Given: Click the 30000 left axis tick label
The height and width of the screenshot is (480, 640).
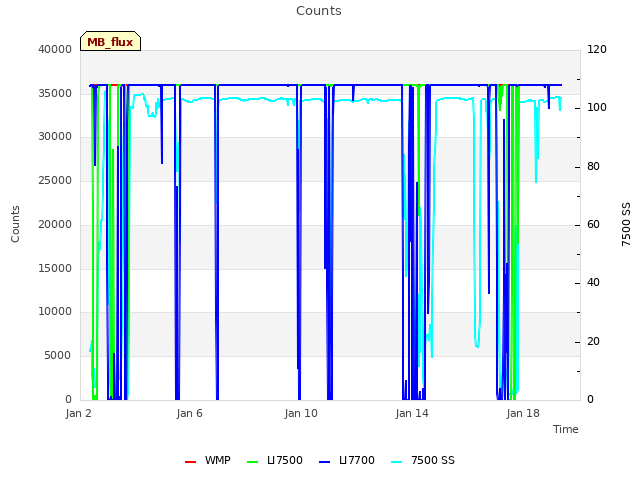Looking at the screenshot, I should click(55, 136).
